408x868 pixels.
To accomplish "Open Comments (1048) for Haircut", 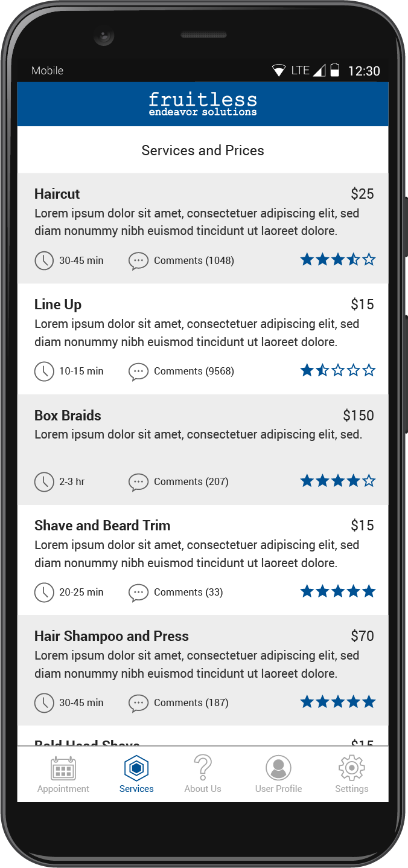I will [193, 260].
